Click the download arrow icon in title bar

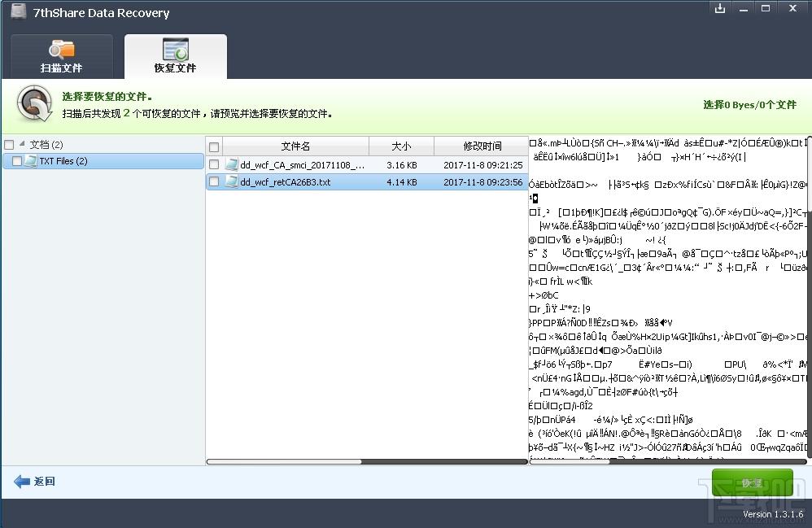(x=720, y=8)
